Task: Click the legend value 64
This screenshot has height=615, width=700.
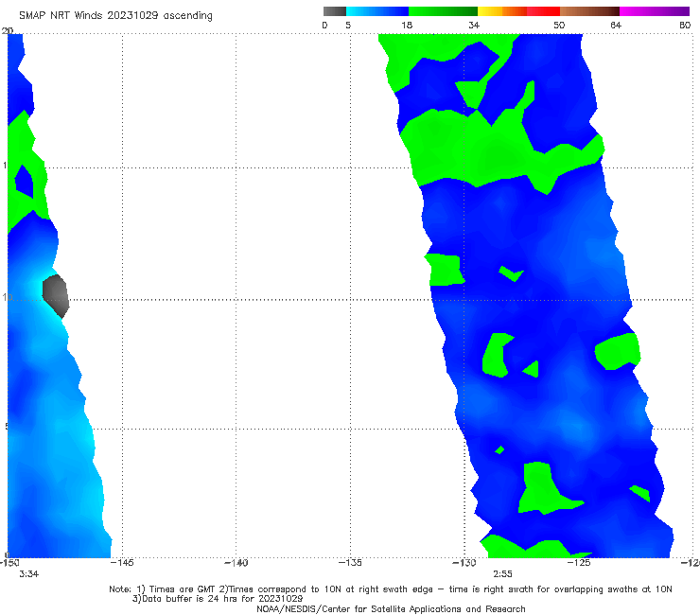Action: pos(616,25)
